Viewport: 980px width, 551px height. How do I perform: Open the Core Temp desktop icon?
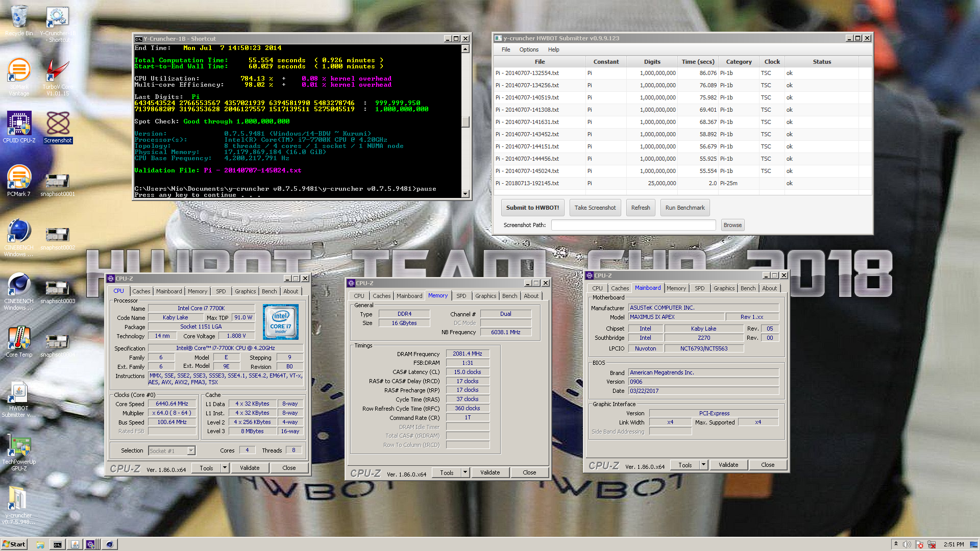pos(19,341)
